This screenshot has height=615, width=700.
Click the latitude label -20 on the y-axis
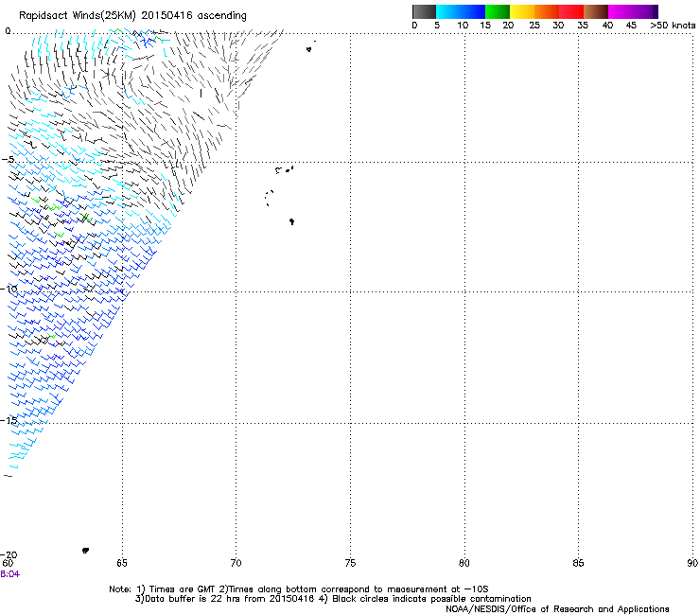pyautogui.click(x=9, y=554)
